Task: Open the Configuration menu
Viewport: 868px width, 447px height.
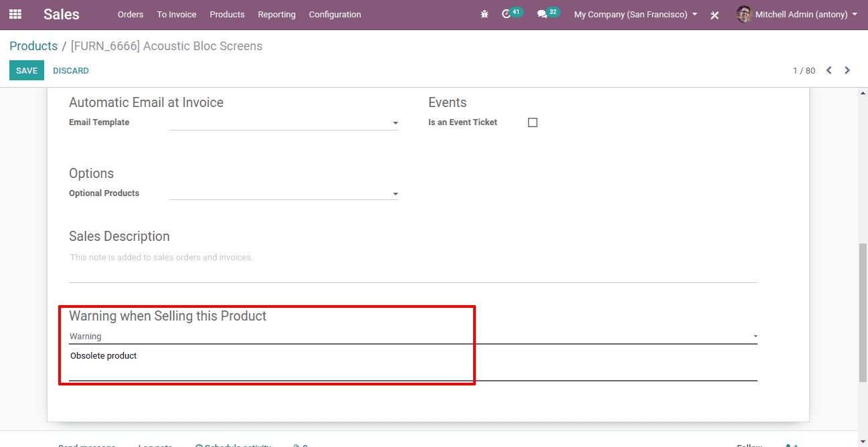Action: [335, 14]
